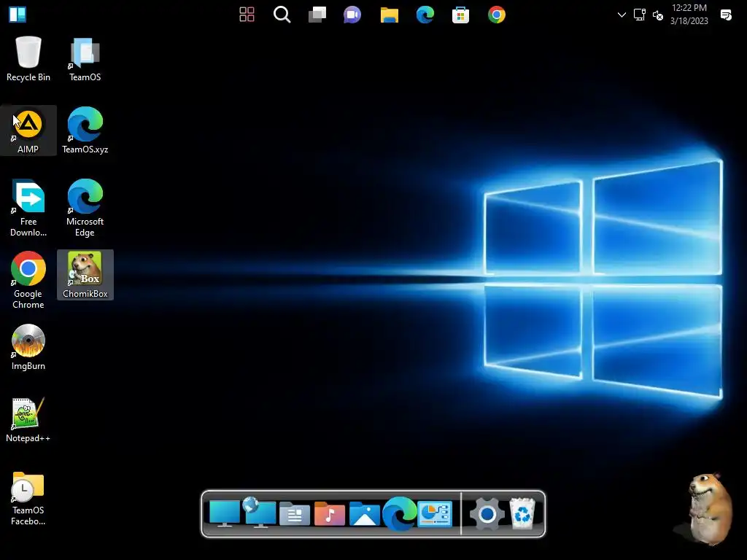Screen dimensions: 747x560
Task: Select the ImgBurn desktop shortcut
Action: pyautogui.click(x=28, y=347)
